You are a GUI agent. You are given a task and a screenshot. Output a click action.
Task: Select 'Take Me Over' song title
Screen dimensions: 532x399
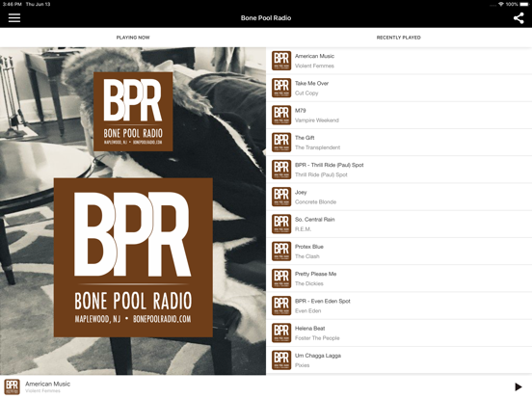click(311, 83)
